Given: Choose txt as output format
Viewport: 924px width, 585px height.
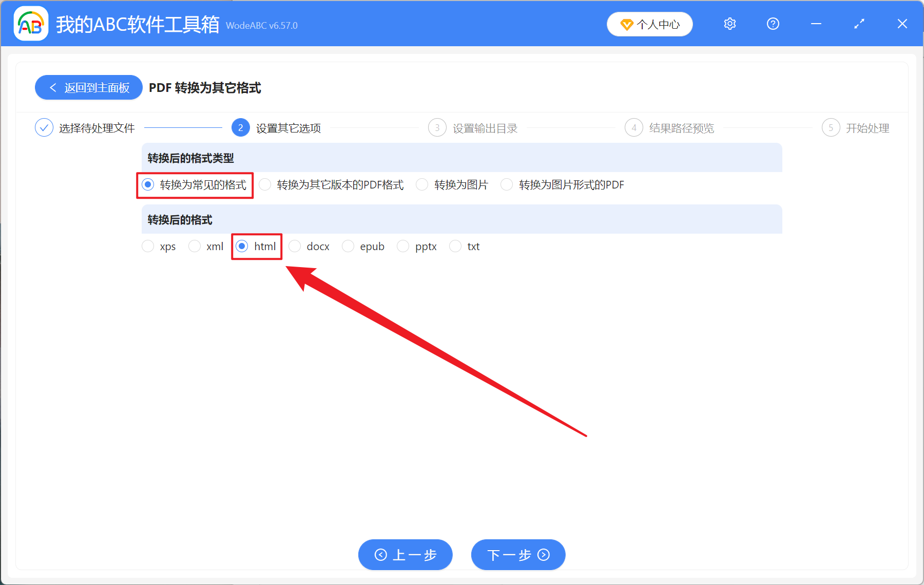Looking at the screenshot, I should point(455,246).
